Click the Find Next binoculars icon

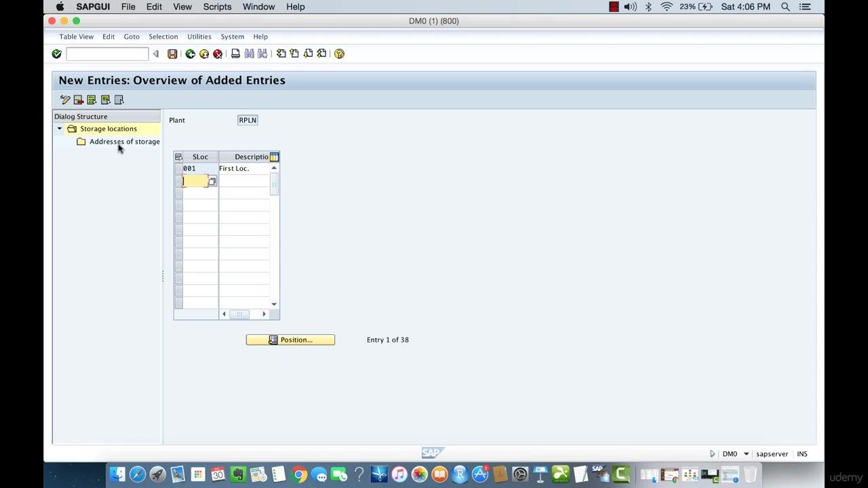(262, 54)
